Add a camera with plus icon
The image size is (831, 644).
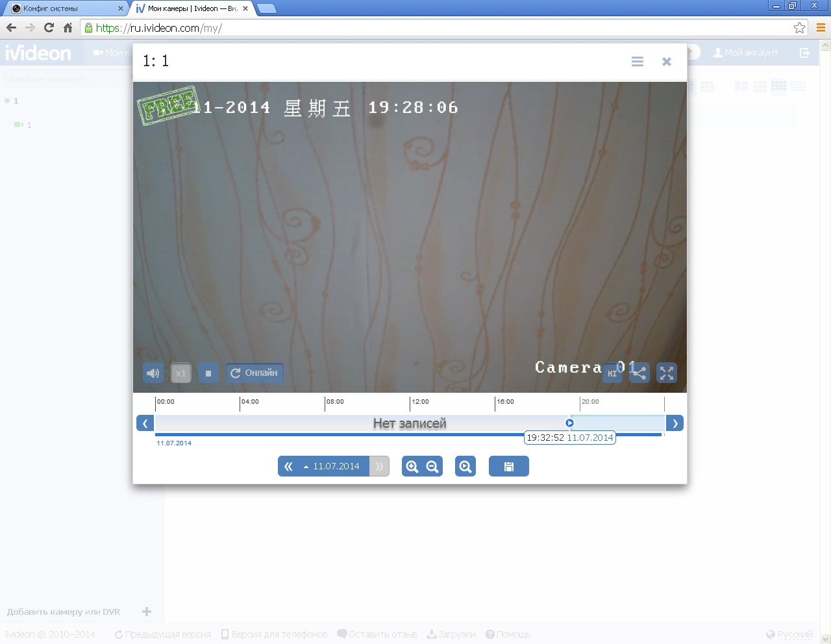point(147,612)
